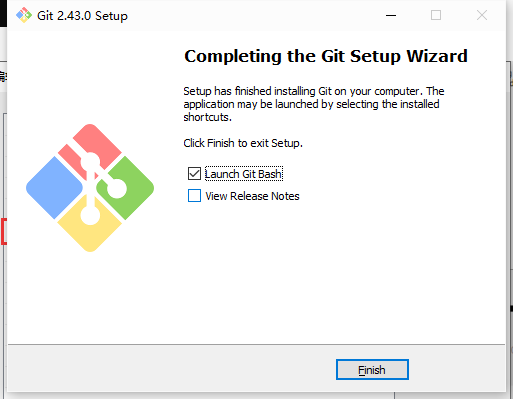Select the Launch Git Bash label text
Image resolution: width=513 pixels, height=399 pixels.
(244, 174)
